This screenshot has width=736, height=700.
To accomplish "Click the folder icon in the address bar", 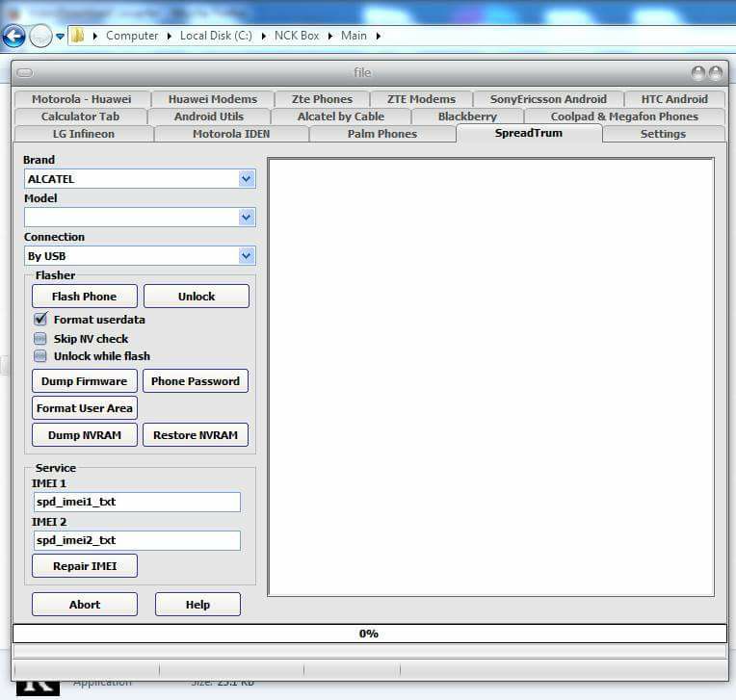I will coord(77,36).
